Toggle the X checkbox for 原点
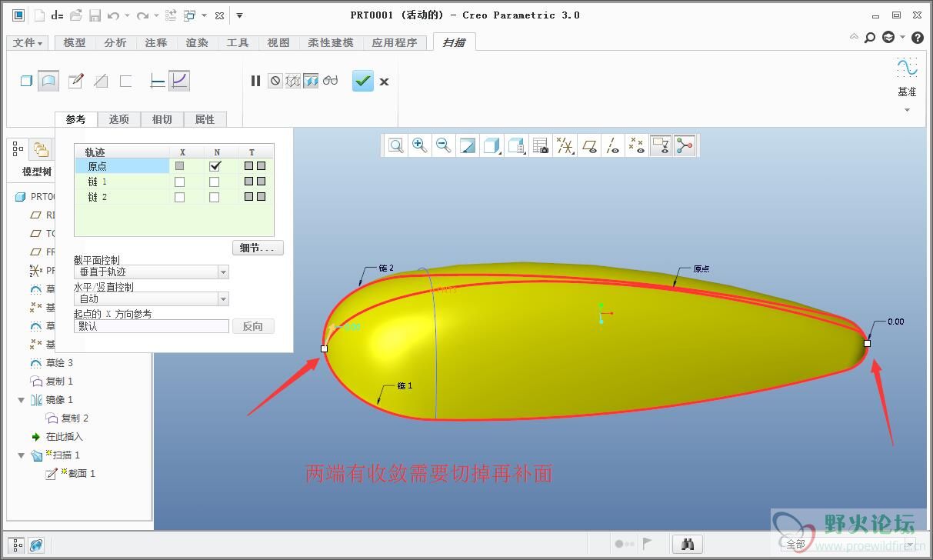Image resolution: width=933 pixels, height=560 pixels. click(x=179, y=166)
